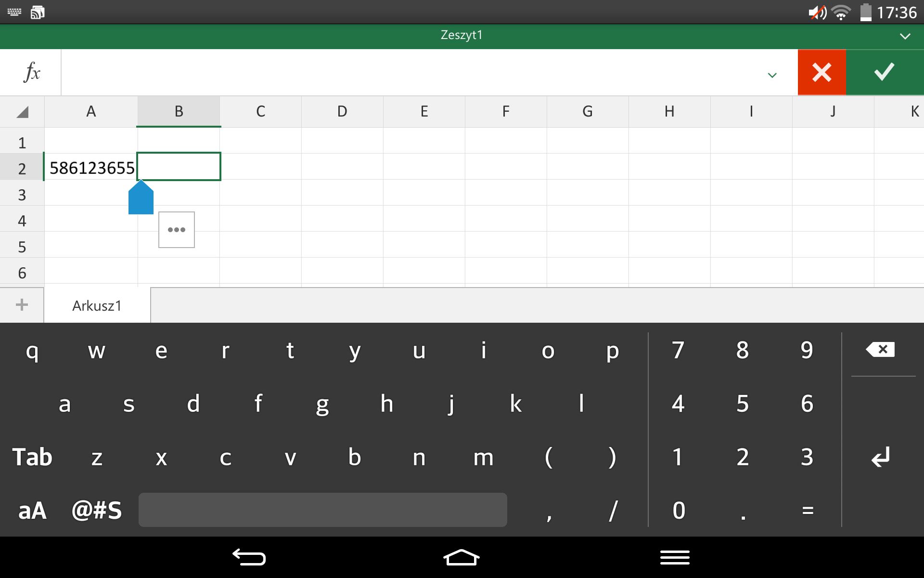Select column B header
924x578 pixels.
[x=179, y=112]
